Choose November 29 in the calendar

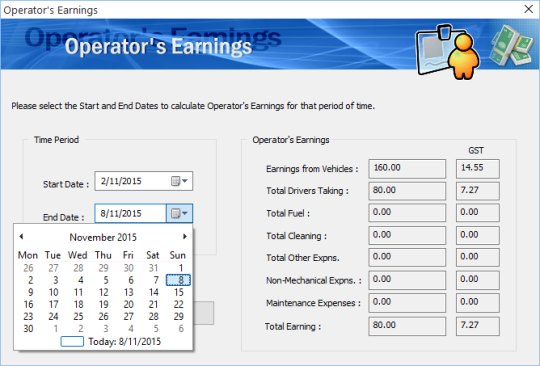click(178, 316)
